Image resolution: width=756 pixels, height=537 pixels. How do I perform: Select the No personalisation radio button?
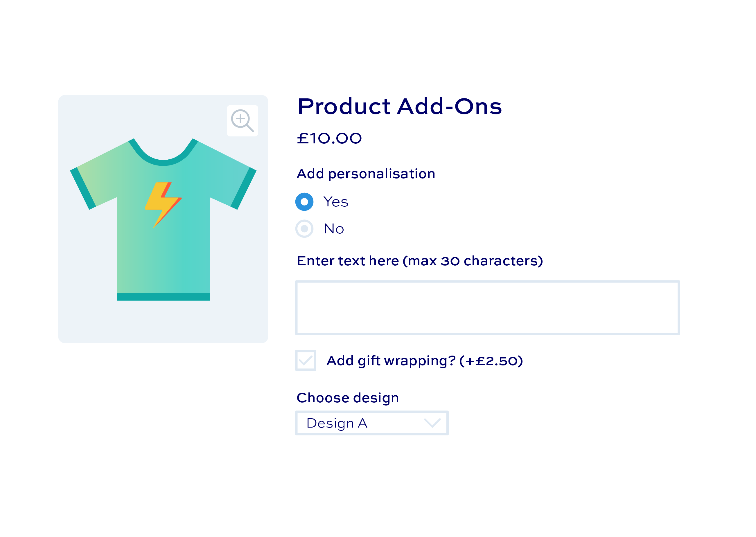point(304,228)
